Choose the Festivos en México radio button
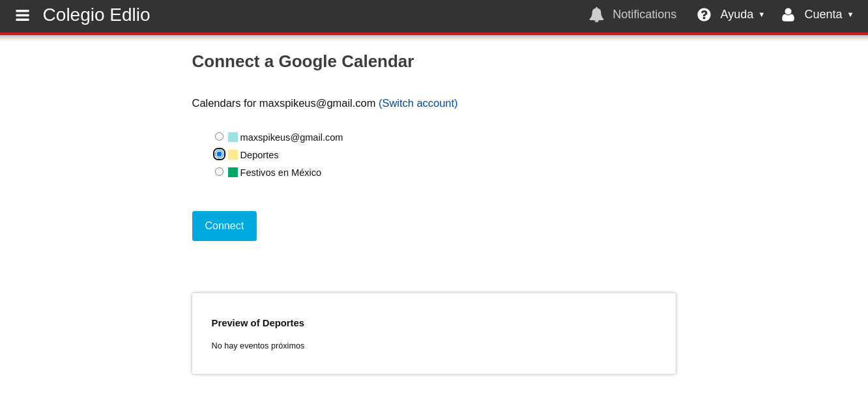 [219, 172]
